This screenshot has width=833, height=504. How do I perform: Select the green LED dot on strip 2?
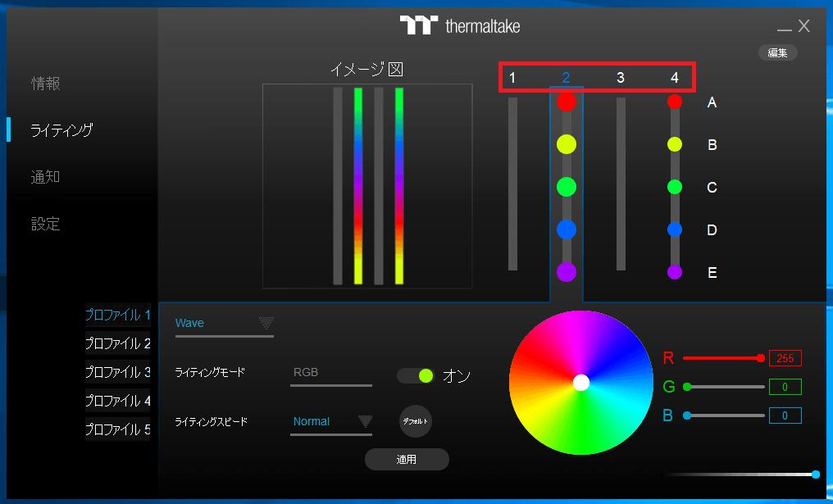click(566, 187)
